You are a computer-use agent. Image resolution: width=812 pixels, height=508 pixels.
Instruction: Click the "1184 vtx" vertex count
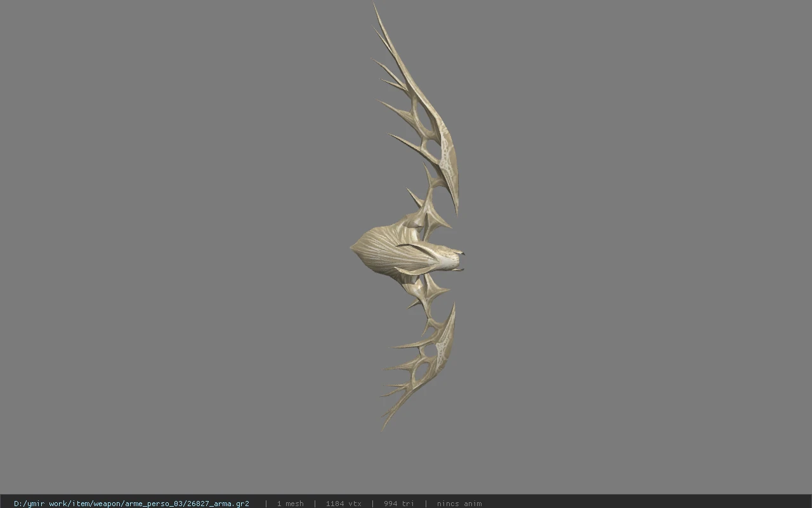[343, 504]
